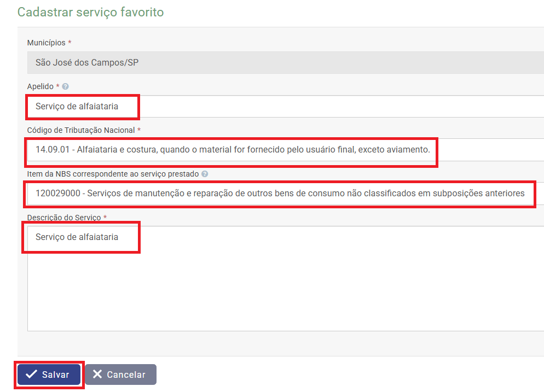The width and height of the screenshot is (544, 392).
Task: Click the Código de Tributação Nacional label
Action: click(x=81, y=130)
